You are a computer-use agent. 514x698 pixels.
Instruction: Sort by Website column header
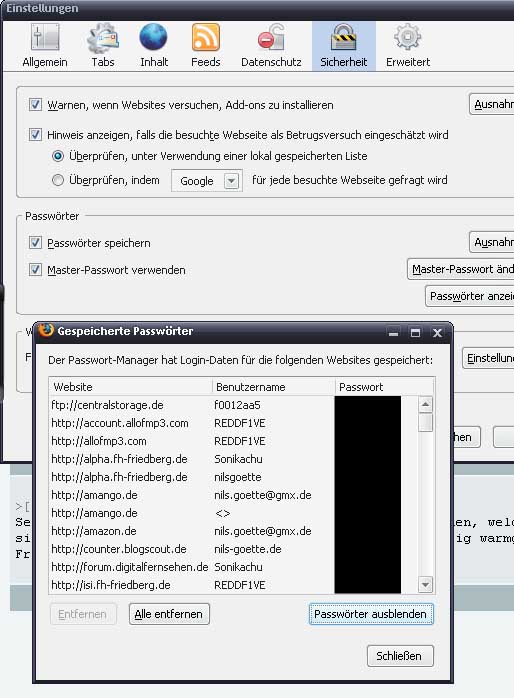pyautogui.click(x=130, y=387)
